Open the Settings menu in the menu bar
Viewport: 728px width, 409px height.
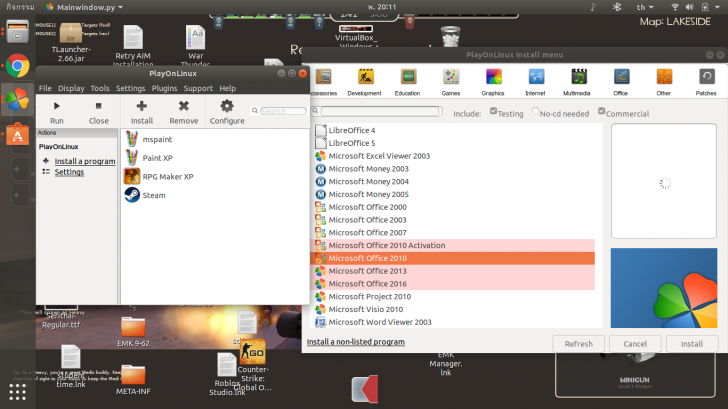click(x=130, y=88)
